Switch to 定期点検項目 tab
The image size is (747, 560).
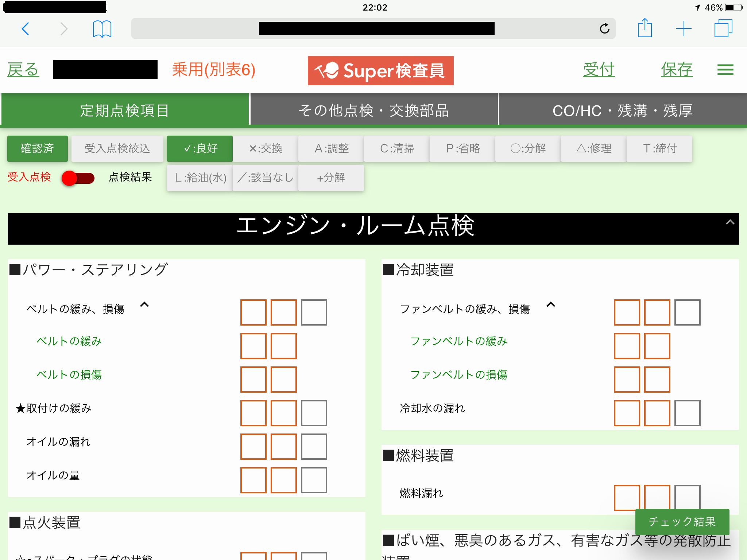pyautogui.click(x=125, y=110)
